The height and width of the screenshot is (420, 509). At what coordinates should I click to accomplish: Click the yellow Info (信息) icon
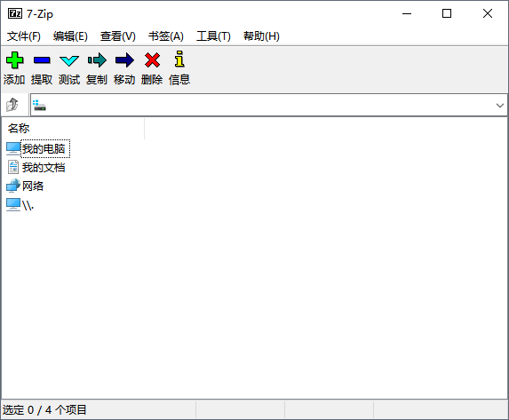tap(179, 59)
